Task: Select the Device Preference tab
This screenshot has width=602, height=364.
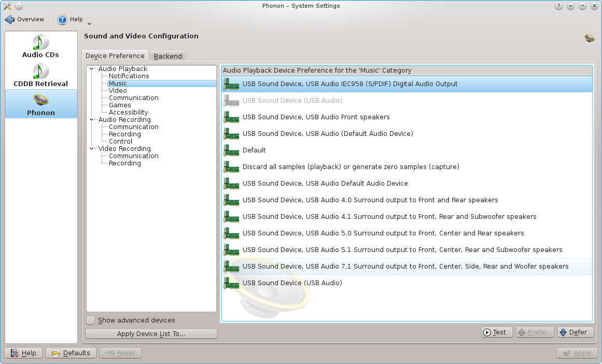Action: click(115, 55)
